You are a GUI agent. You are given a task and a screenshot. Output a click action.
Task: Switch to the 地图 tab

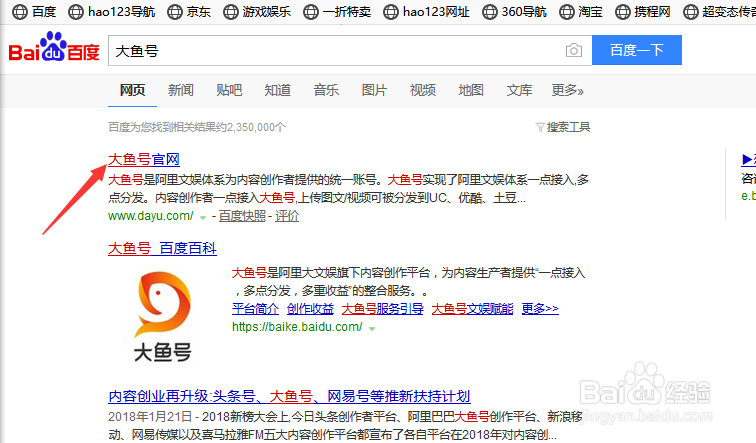(x=471, y=90)
